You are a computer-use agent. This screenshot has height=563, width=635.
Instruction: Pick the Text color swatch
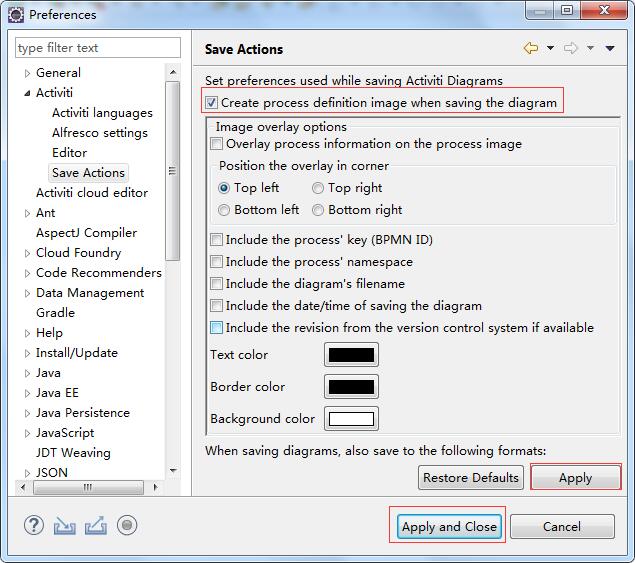[351, 354]
